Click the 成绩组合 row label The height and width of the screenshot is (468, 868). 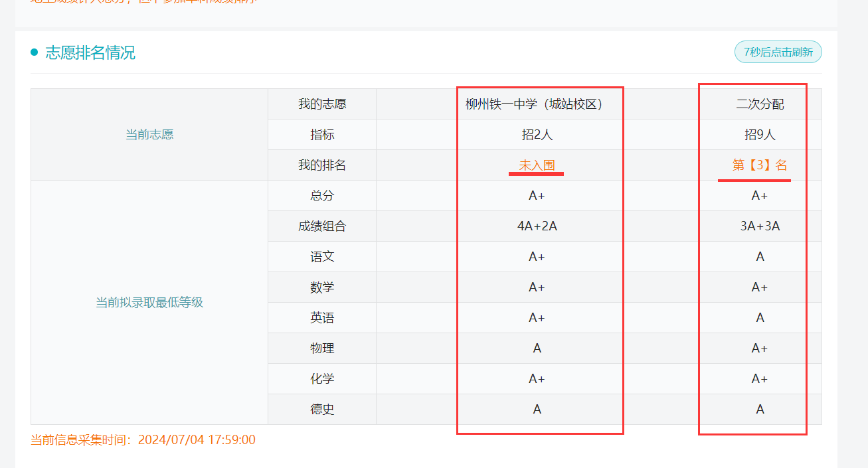click(x=322, y=226)
